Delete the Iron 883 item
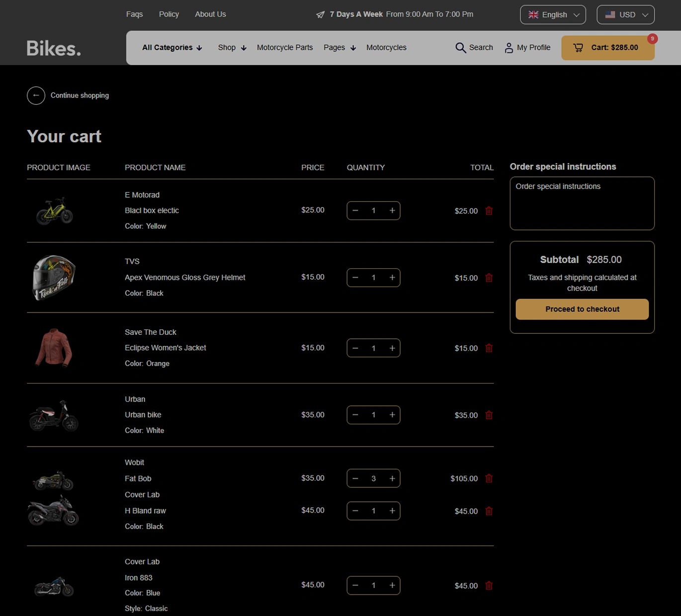This screenshot has height=616, width=681. point(489,585)
